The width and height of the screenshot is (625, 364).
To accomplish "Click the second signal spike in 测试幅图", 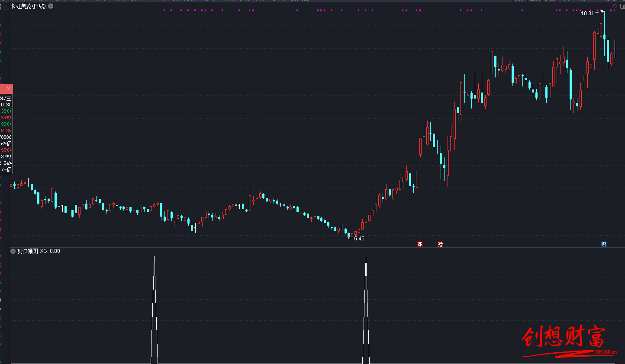I will click(366, 310).
